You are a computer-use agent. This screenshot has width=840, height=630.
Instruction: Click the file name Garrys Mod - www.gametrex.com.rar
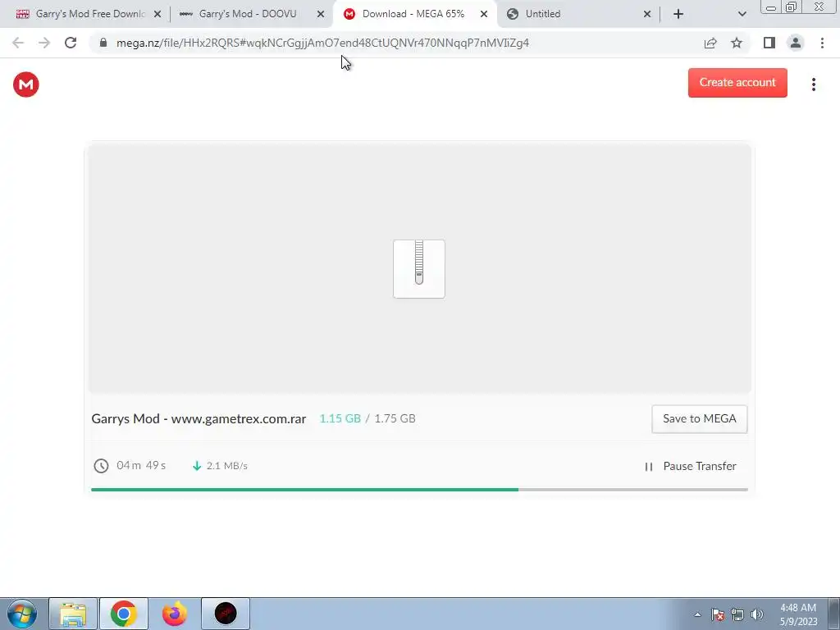[x=199, y=419]
